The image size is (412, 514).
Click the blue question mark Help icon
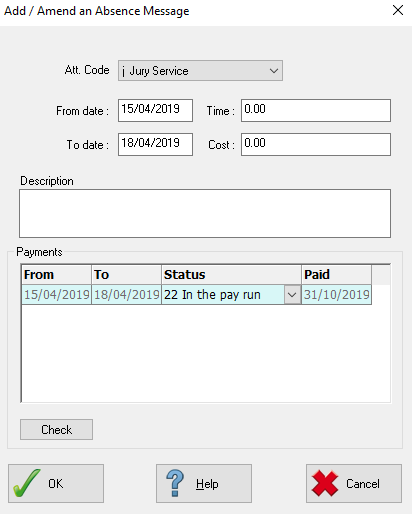[x=175, y=483]
